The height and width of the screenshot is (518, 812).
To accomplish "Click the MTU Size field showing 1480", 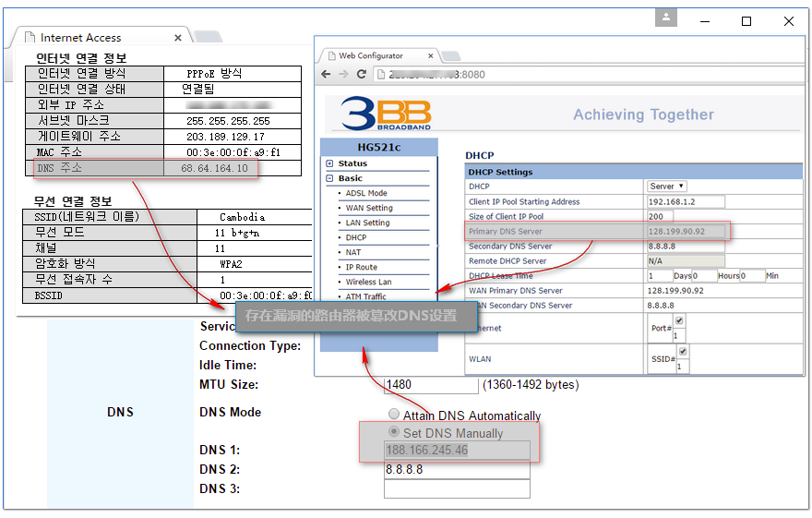I will pos(432,385).
